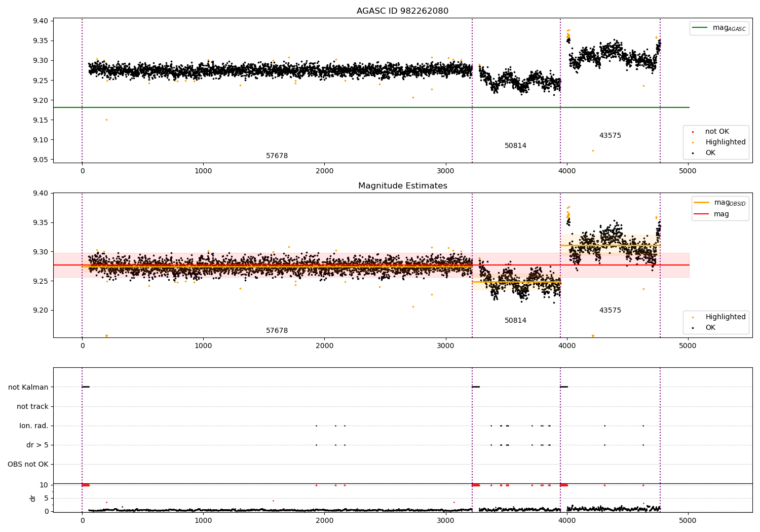Click the "not track" axis label
This screenshot has height=532, width=760.
(32, 407)
